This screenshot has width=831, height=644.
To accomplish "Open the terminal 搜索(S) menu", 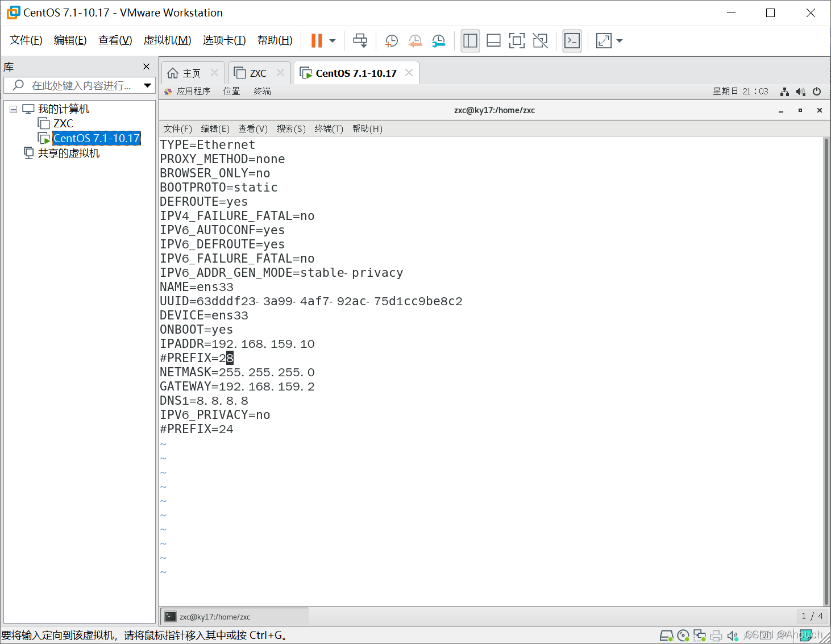I will click(x=291, y=129).
